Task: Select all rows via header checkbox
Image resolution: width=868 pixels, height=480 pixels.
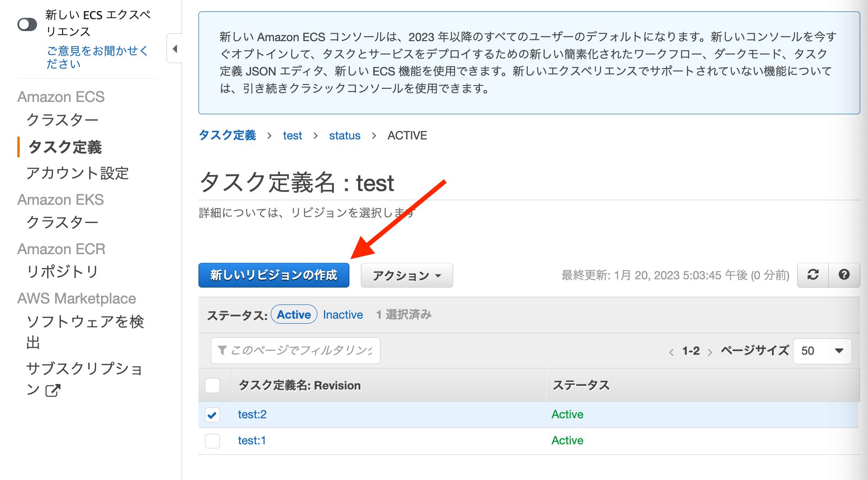Action: [212, 385]
